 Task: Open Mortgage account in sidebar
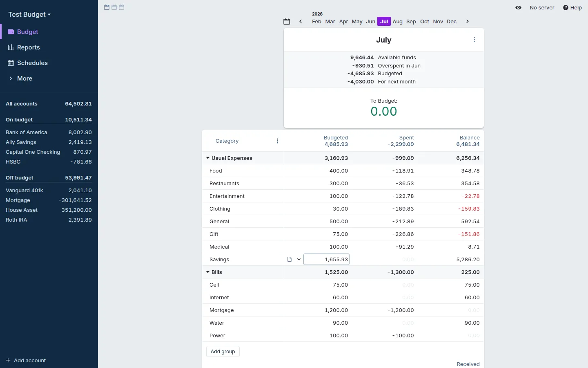coord(49,200)
